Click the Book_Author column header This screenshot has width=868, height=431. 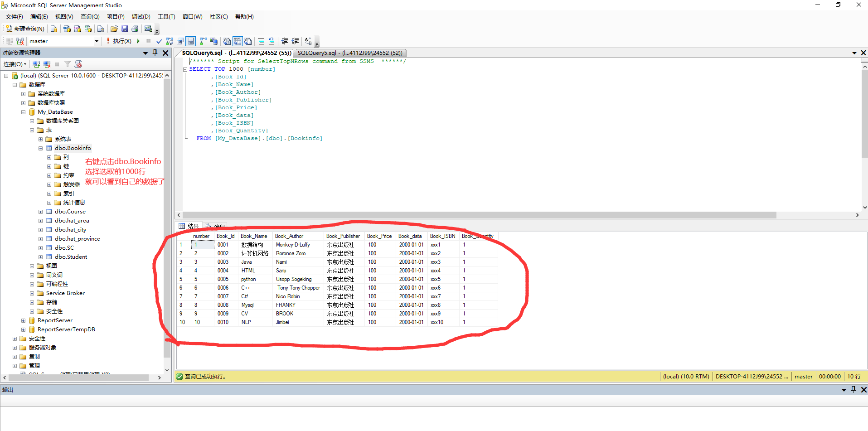click(289, 236)
